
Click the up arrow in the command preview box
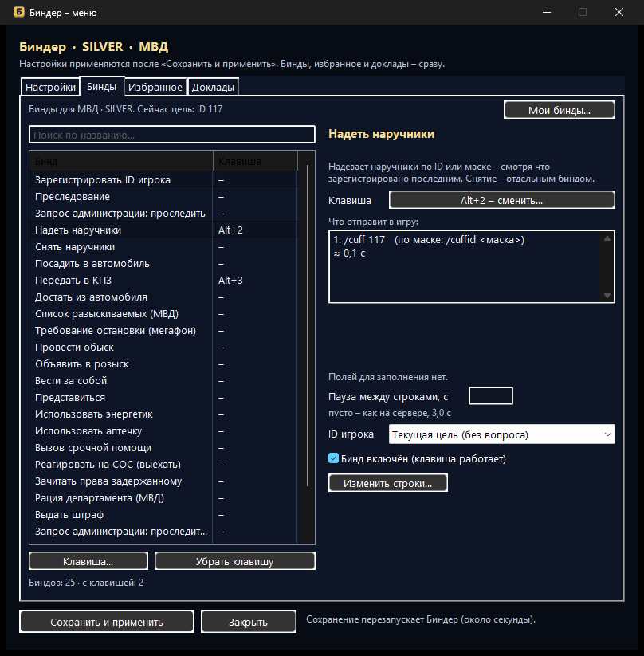607,238
